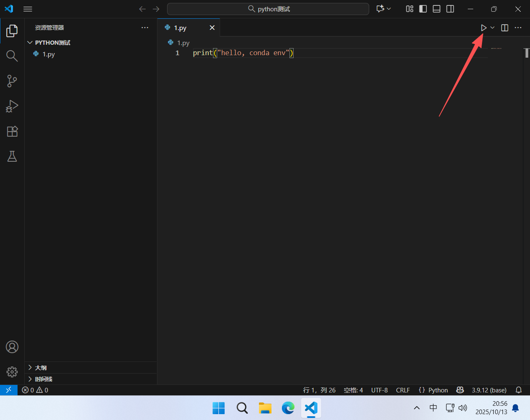
Task: Place cursor on code line 1
Action: [243, 53]
